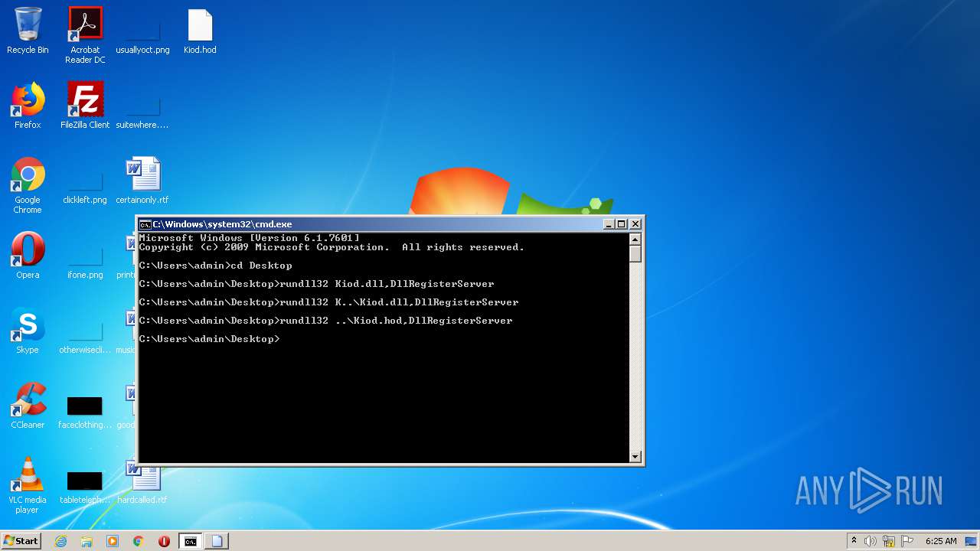Image resolution: width=980 pixels, height=551 pixels.
Task: Launch Acrobat Reader DC shortcut
Action: (85, 35)
